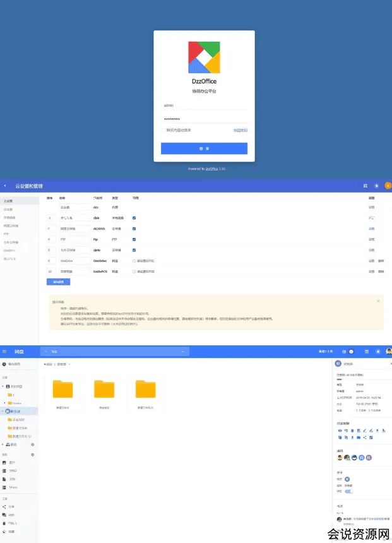The height and width of the screenshot is (543, 392).
Task: Expand the my-netdisk tree node arrow
Action: coord(3,386)
